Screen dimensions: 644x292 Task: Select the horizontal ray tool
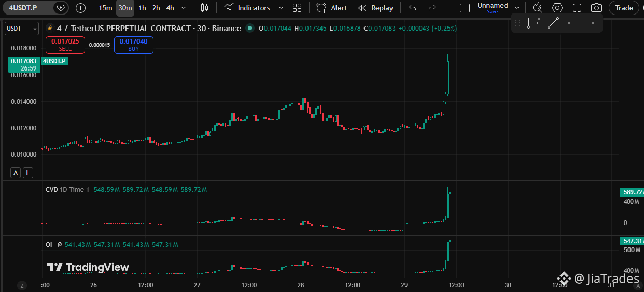[x=573, y=23]
